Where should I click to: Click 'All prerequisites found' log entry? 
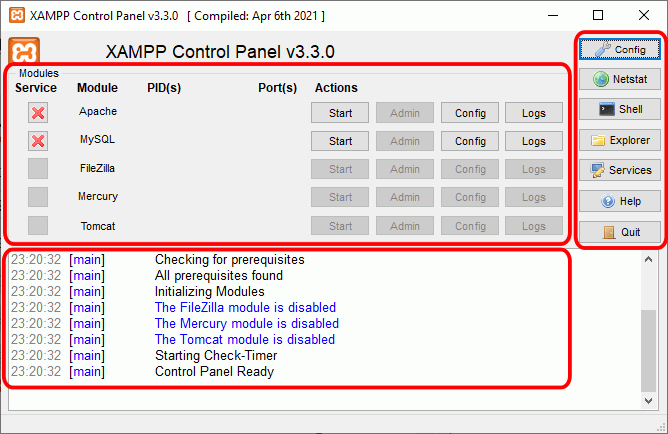point(219,276)
